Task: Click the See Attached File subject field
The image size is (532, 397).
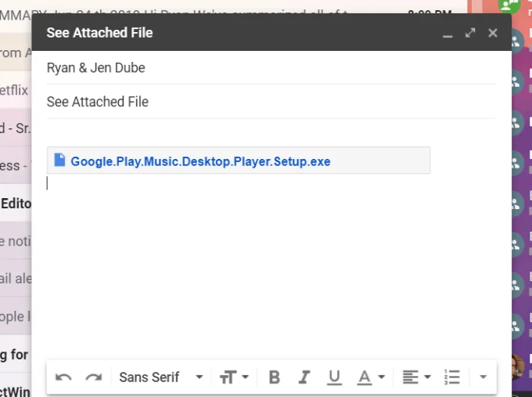Action: coord(271,102)
